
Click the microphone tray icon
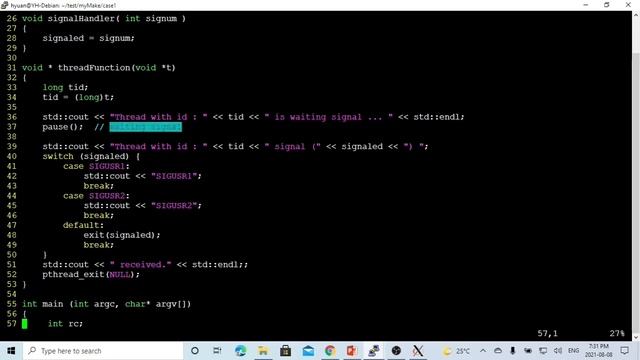click(513, 351)
